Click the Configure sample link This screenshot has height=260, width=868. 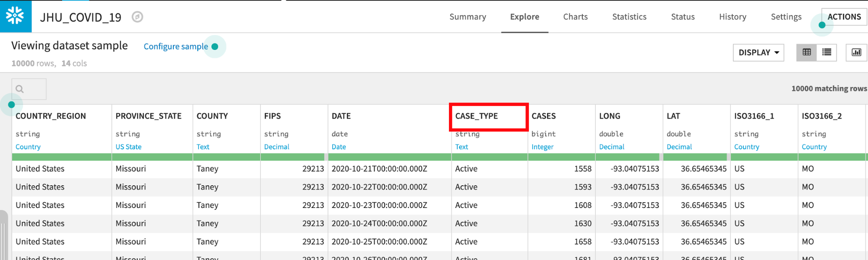[175, 46]
